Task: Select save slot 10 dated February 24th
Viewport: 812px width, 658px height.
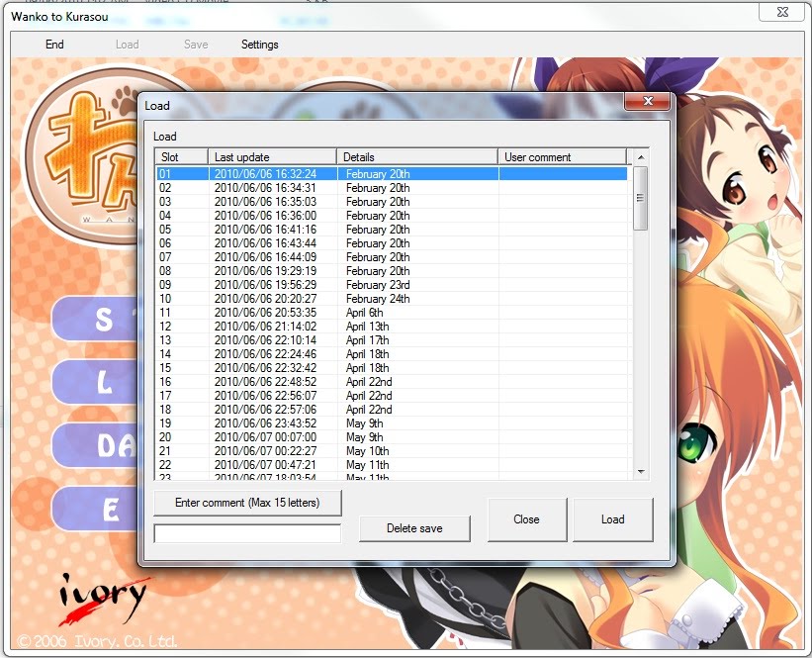Action: point(392,299)
